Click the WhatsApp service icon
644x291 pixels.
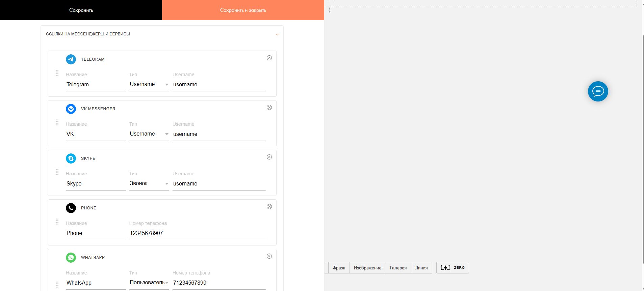click(x=71, y=258)
